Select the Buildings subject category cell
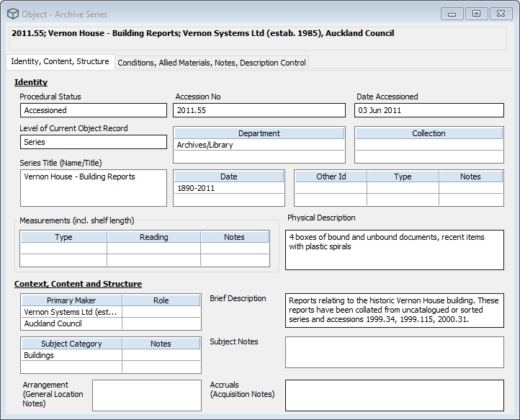The height and width of the screenshot is (420, 520). pos(71,355)
